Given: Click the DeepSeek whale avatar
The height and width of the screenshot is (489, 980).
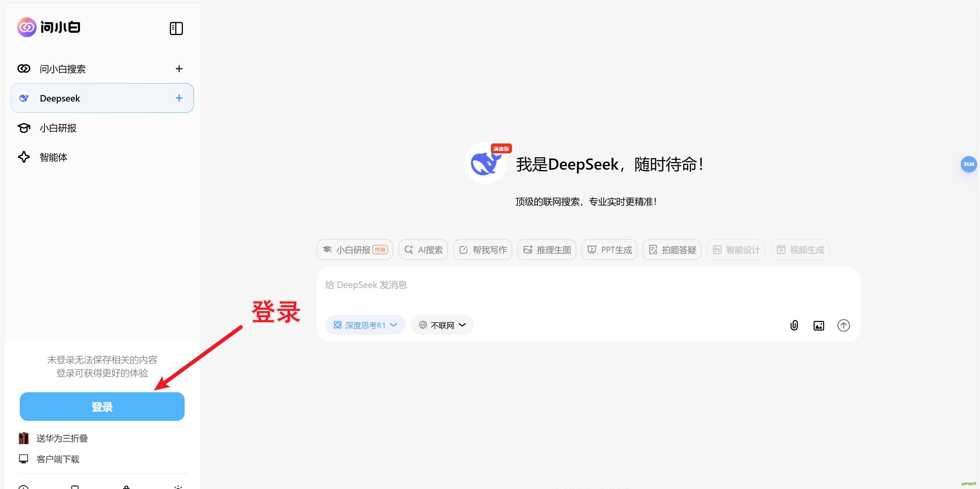Looking at the screenshot, I should click(485, 163).
